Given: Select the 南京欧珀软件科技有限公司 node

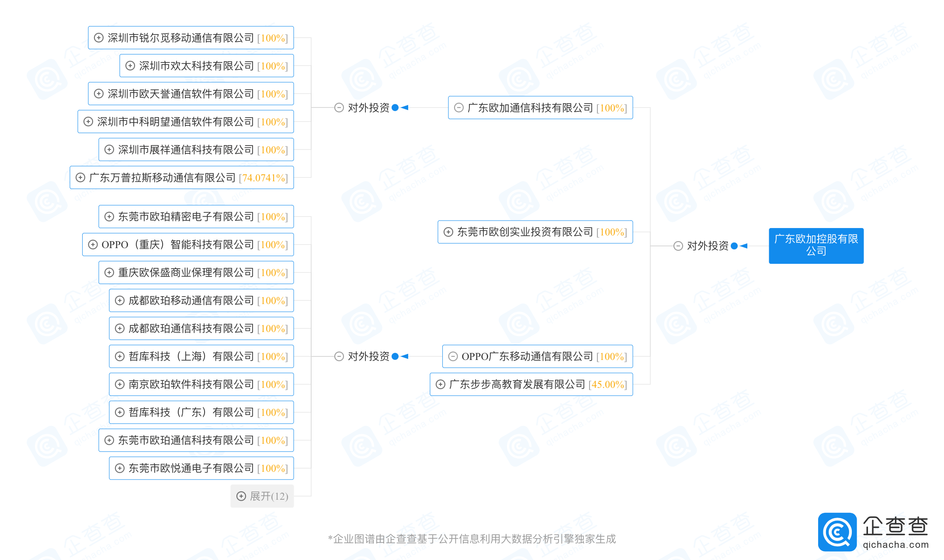Looking at the screenshot, I should [201, 384].
